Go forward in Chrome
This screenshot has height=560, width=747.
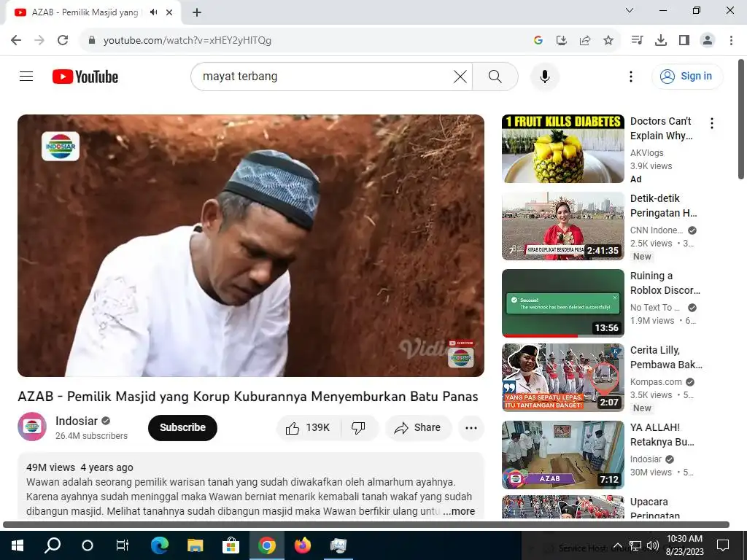click(x=39, y=40)
